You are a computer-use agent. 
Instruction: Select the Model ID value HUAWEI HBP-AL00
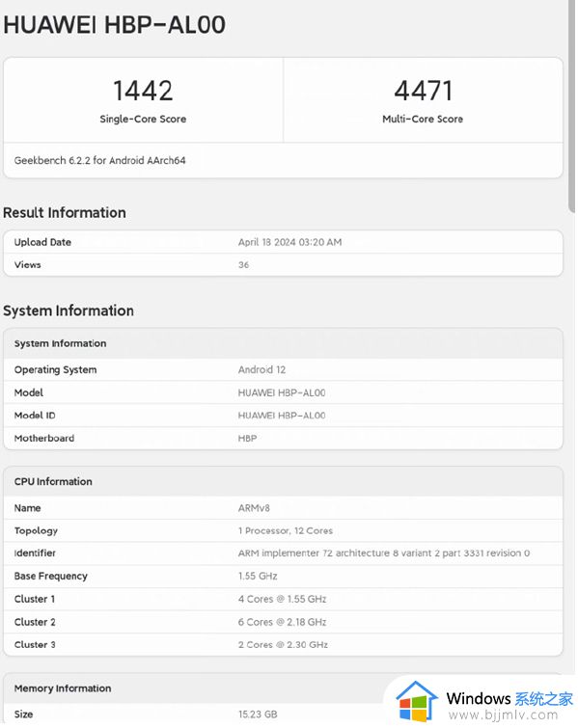coord(282,416)
